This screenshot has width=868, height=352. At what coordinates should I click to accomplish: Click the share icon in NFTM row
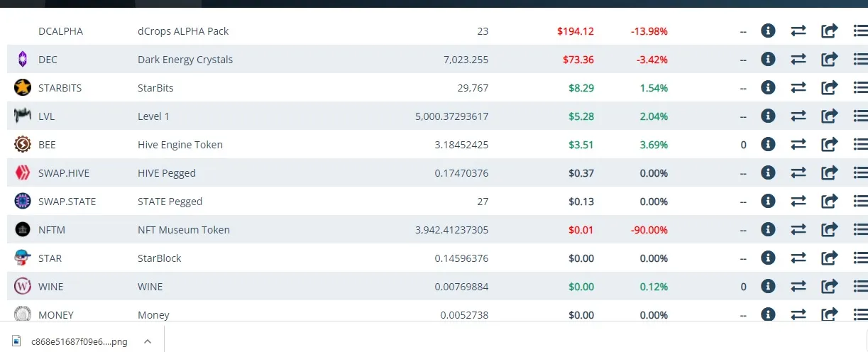(830, 230)
